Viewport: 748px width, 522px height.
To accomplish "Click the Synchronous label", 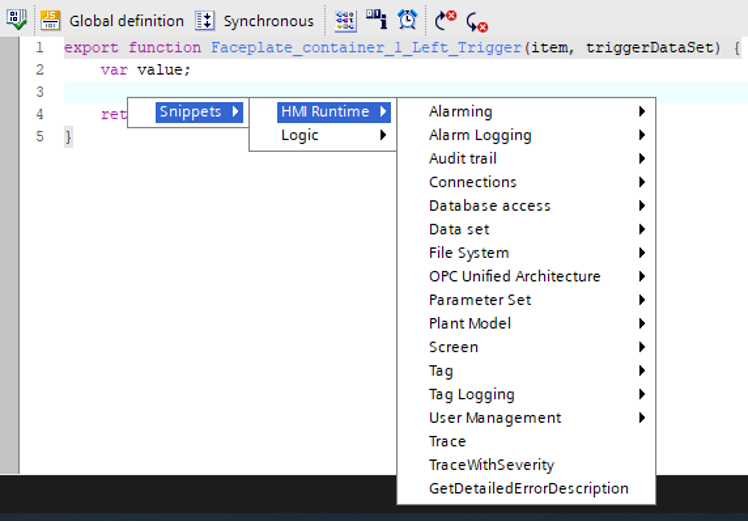I will [x=269, y=21].
